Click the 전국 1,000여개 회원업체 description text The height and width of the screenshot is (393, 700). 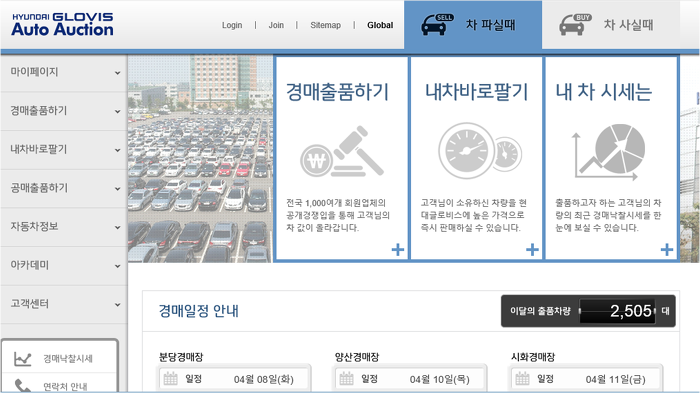(x=338, y=215)
